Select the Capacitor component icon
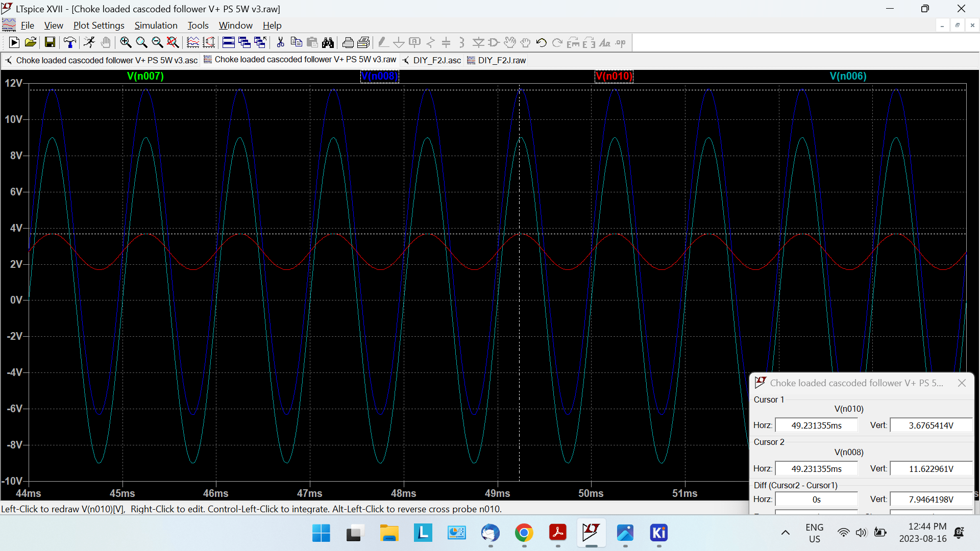Viewport: 980px width, 551px height. click(x=447, y=43)
